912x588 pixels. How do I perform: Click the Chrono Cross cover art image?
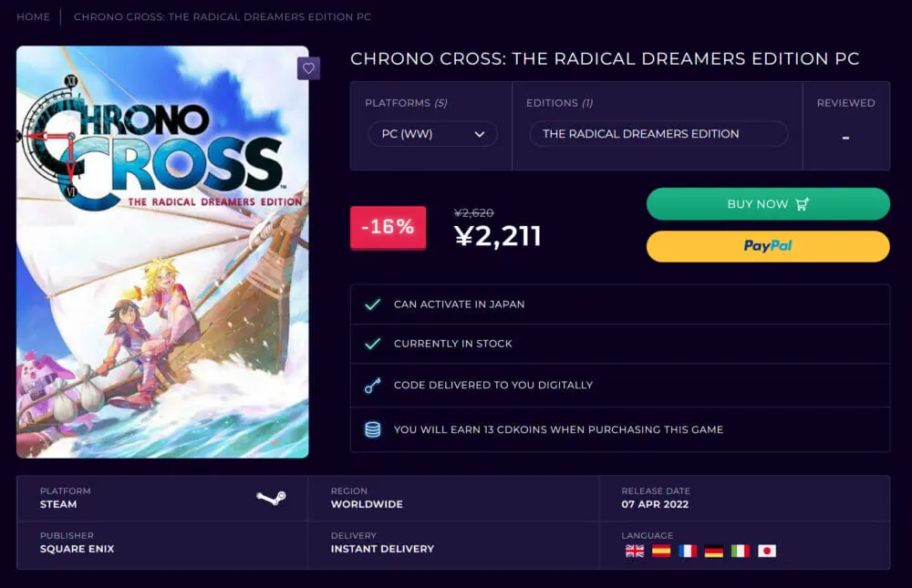click(x=162, y=252)
